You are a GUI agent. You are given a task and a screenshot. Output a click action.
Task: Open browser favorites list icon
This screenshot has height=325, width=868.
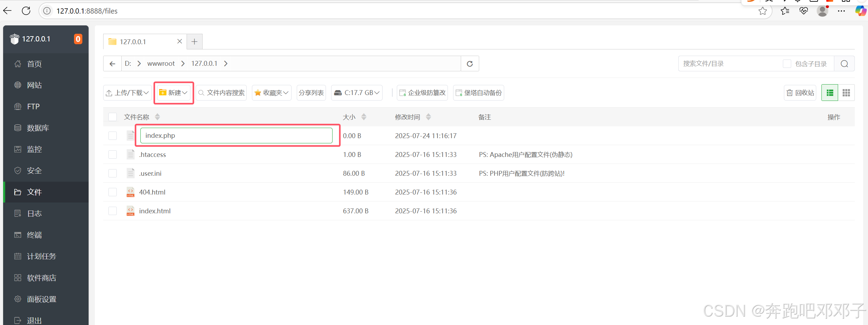tap(785, 11)
